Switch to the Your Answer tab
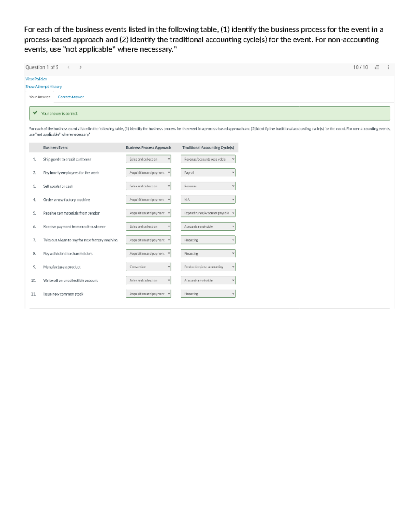Screen dimensions: 411x532 [40, 97]
